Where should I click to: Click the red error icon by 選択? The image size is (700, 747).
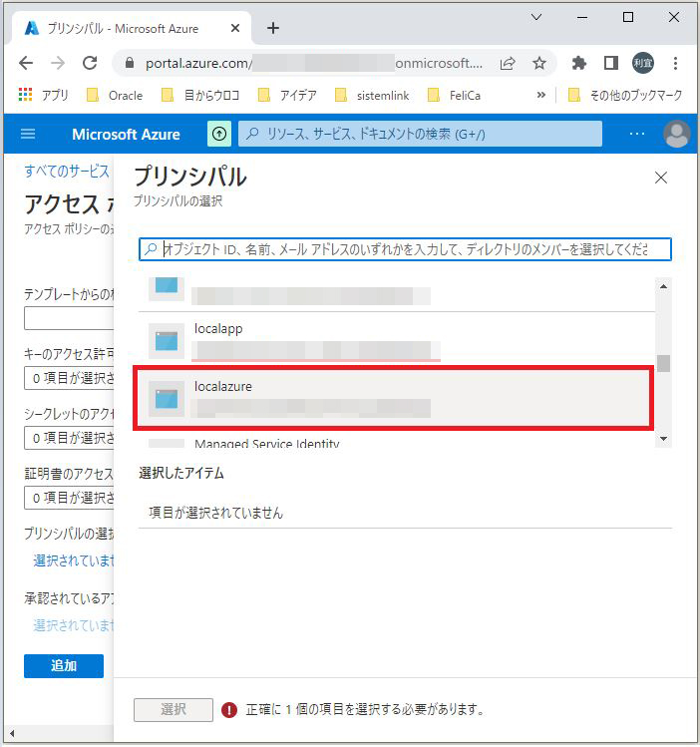tap(229, 710)
